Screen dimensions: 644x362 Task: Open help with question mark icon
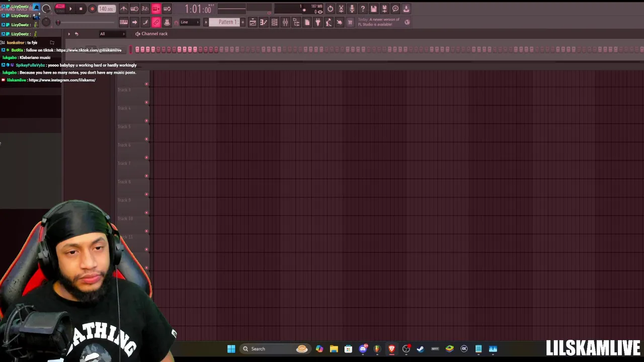click(363, 9)
